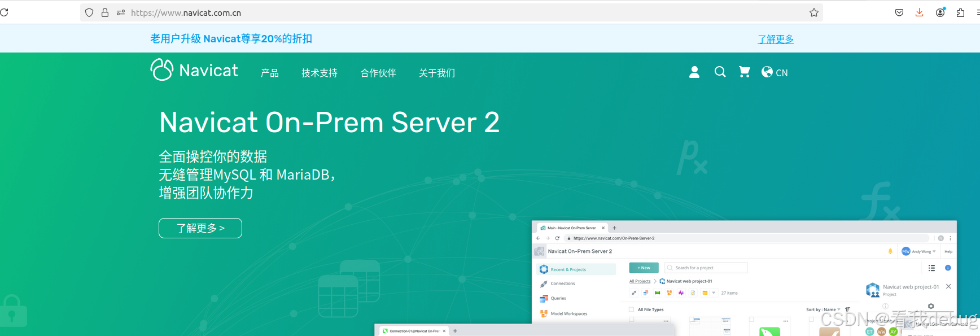Viewport: 980px width, 336px height.
Task: Bookmark this page with the star icon
Action: pyautogui.click(x=814, y=12)
